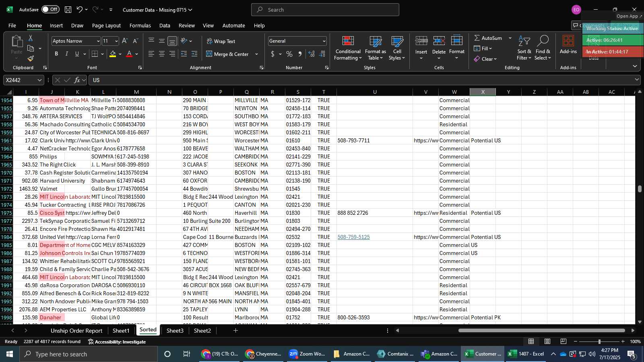The image size is (644, 362).
Task: Open the Review ribbon tab
Action: point(187,25)
